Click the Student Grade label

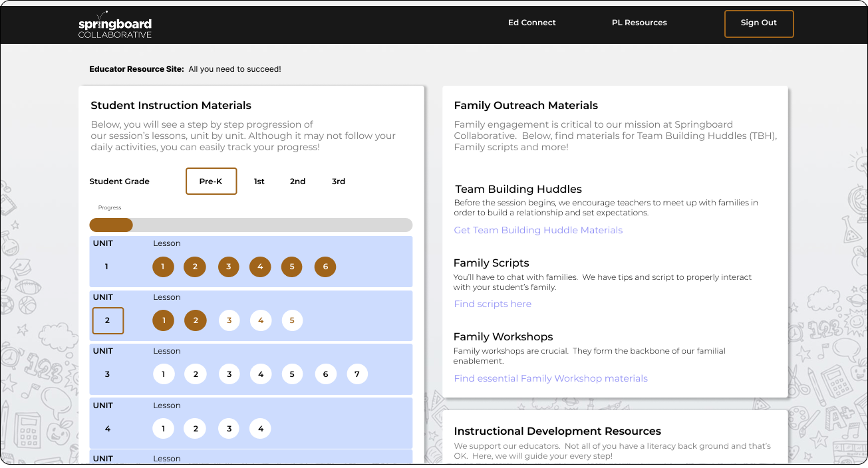(119, 181)
